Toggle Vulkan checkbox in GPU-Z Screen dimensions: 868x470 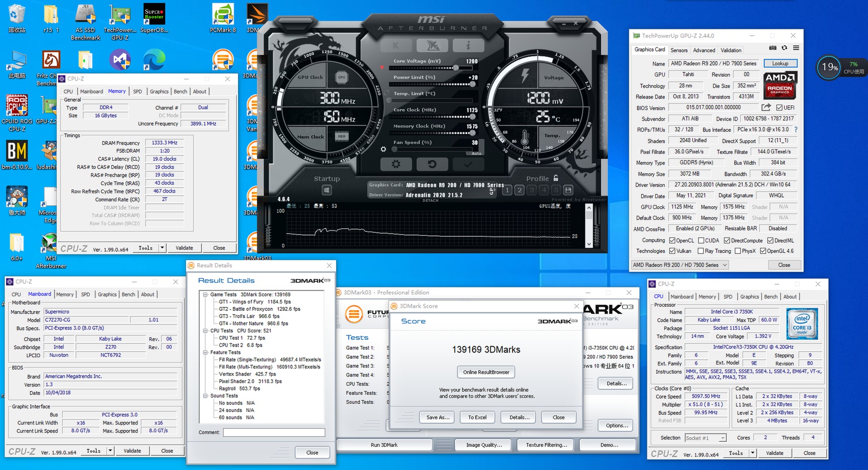coord(672,251)
